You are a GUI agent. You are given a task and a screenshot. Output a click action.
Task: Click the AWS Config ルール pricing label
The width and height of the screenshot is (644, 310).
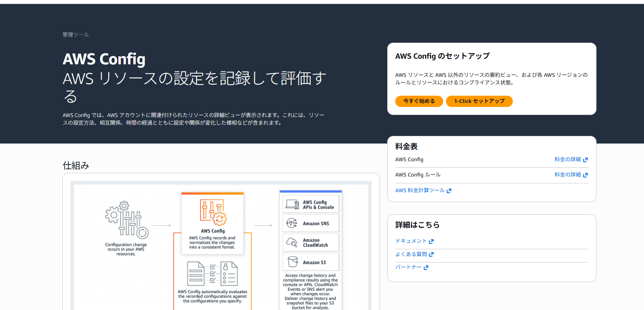(x=418, y=175)
